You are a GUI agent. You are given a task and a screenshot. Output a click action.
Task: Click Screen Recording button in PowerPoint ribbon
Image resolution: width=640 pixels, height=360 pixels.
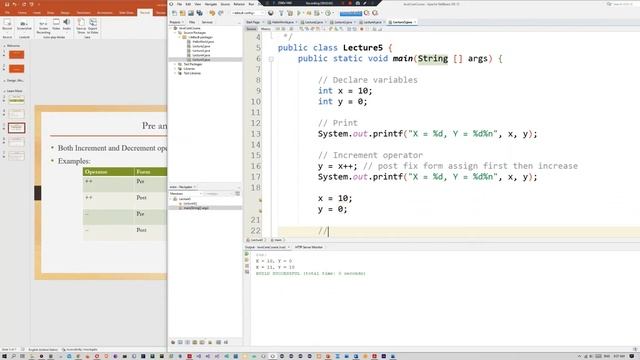(x=43, y=26)
